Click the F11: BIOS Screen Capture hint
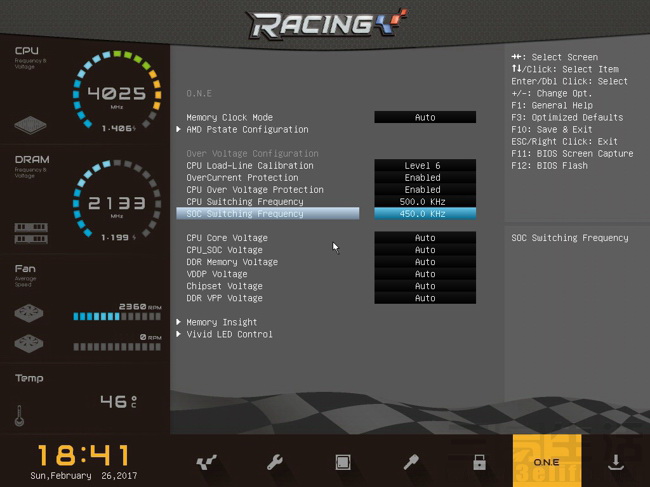Viewport: 650px width, 487px height. pyautogui.click(x=572, y=153)
